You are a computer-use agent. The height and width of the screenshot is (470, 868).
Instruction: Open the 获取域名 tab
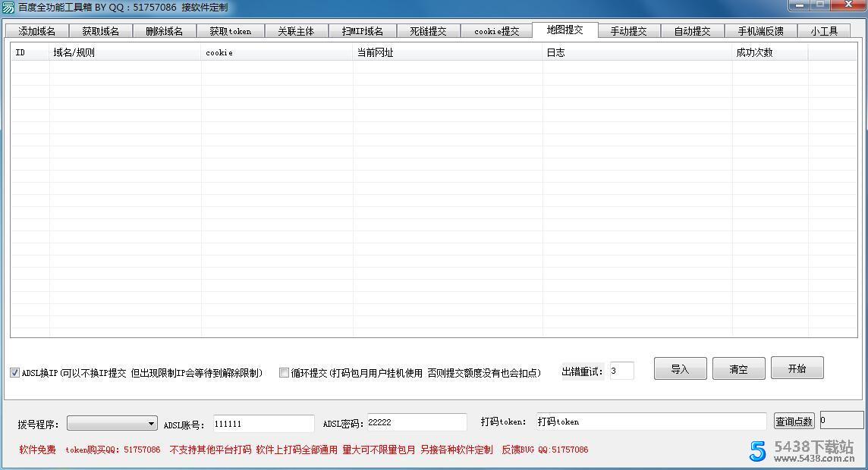99,31
